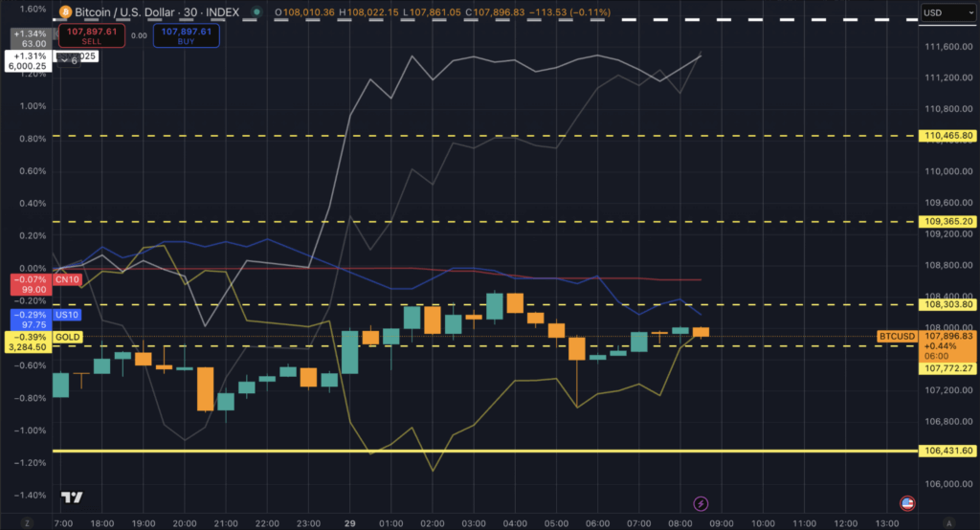Click the -0.29% 97.75 blue value label
980x530 pixels.
(x=32, y=320)
